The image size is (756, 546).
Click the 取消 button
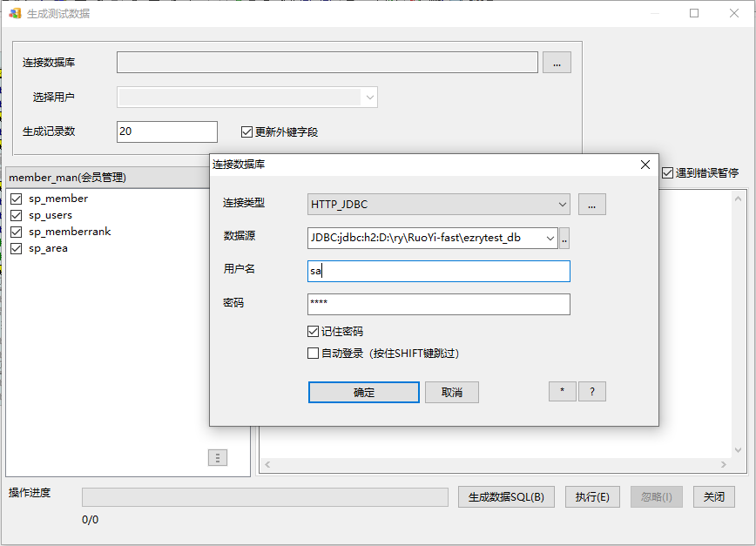(451, 393)
